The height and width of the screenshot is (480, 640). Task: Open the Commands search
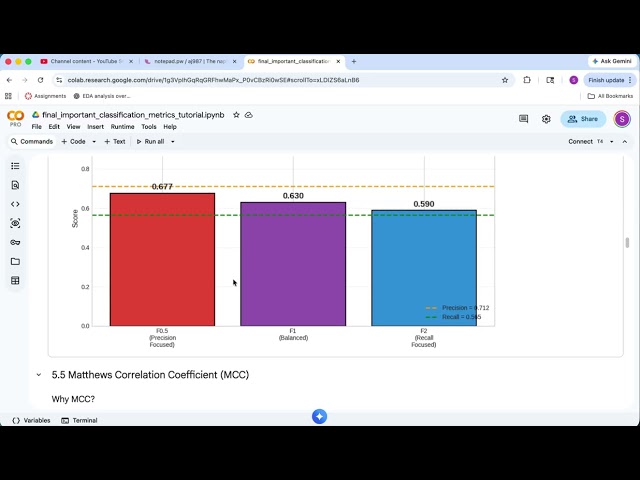(x=32, y=142)
